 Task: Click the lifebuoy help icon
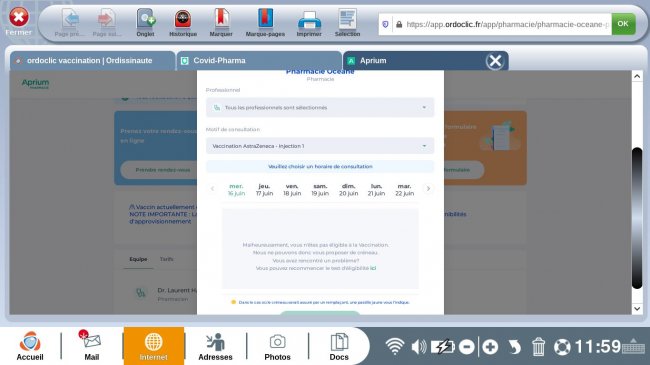(x=562, y=347)
